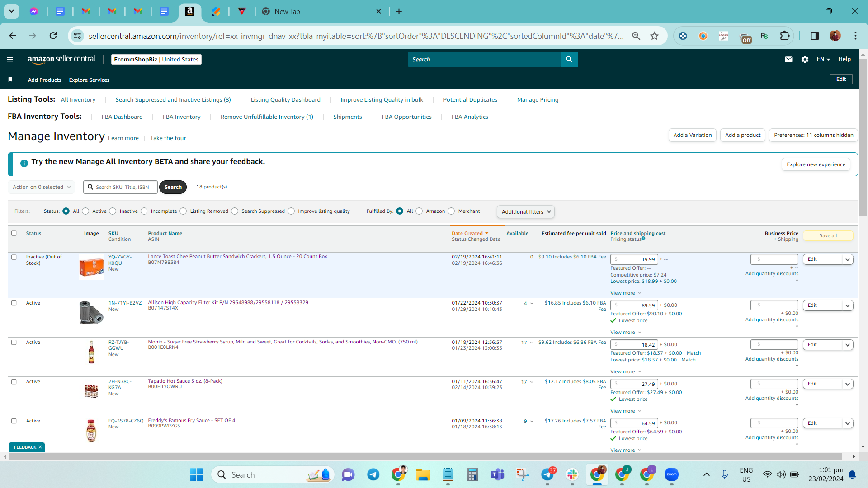The width and height of the screenshot is (868, 488).
Task: Open the settings gear icon
Action: [805, 59]
